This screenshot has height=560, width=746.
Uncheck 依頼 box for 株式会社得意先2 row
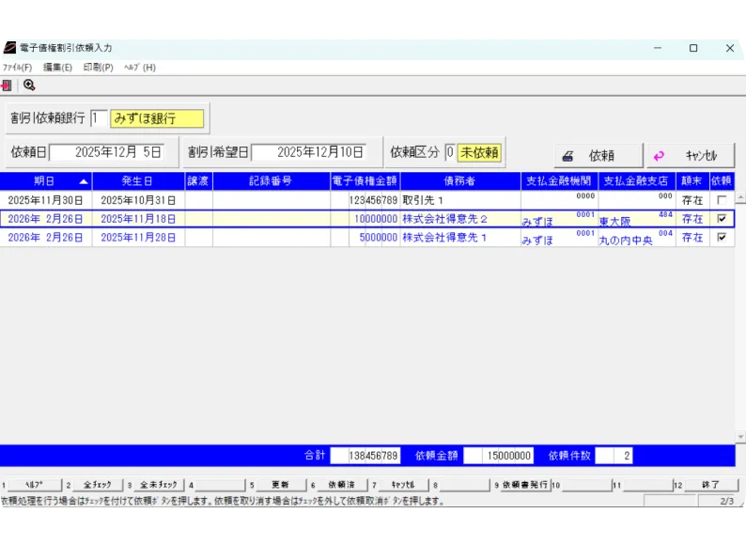click(721, 219)
